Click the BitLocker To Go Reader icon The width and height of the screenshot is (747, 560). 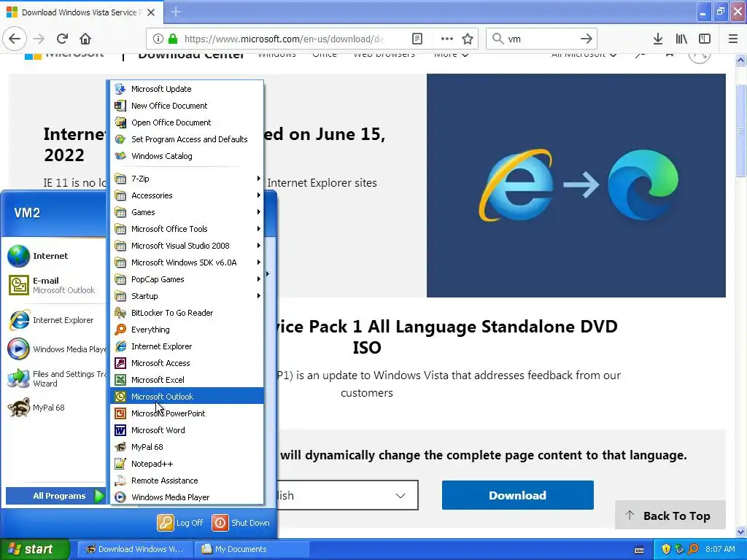(120, 313)
